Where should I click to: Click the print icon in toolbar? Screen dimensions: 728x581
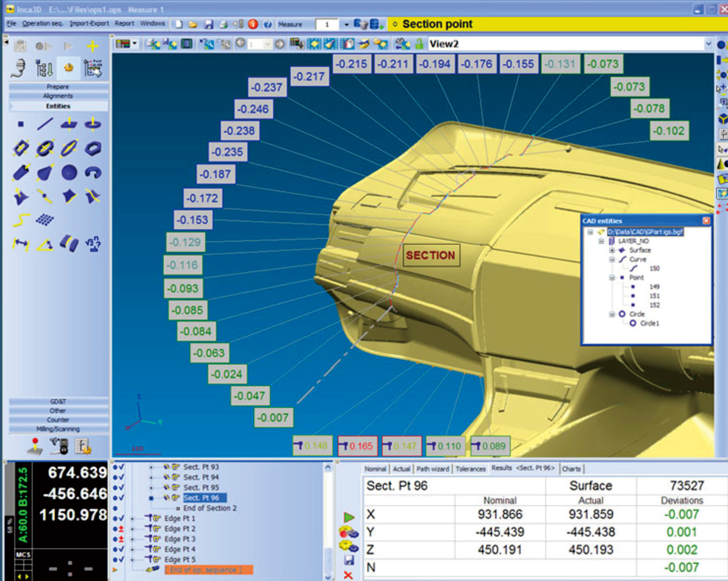tap(223, 24)
